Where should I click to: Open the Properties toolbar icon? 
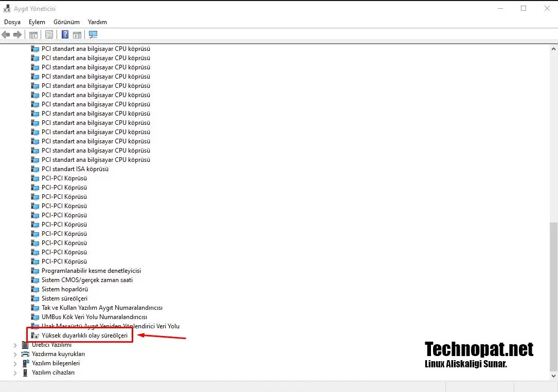point(49,34)
